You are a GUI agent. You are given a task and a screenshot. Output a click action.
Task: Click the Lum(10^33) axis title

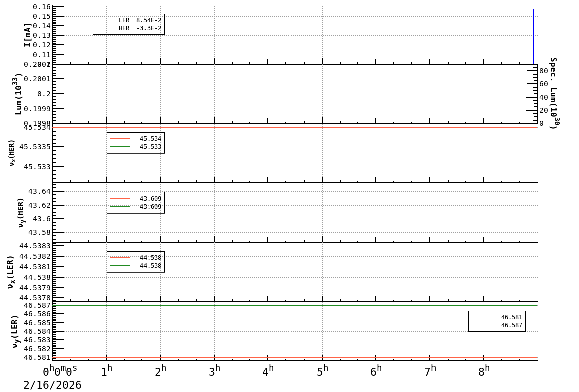pyautogui.click(x=18, y=94)
